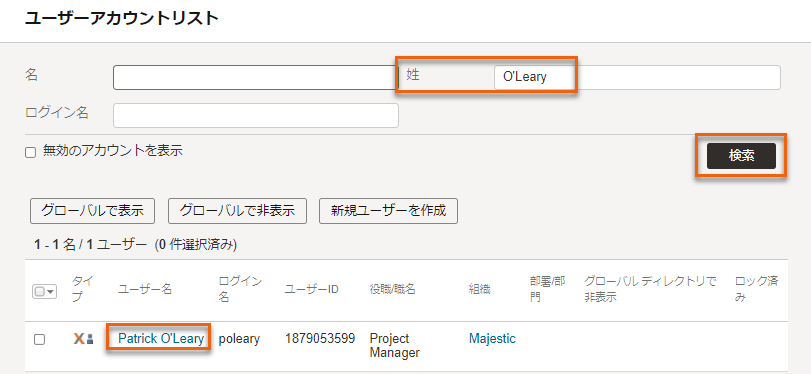This screenshot has width=811, height=374.
Task: Click the 新規ユーザーを作成 button
Action: pos(388,211)
